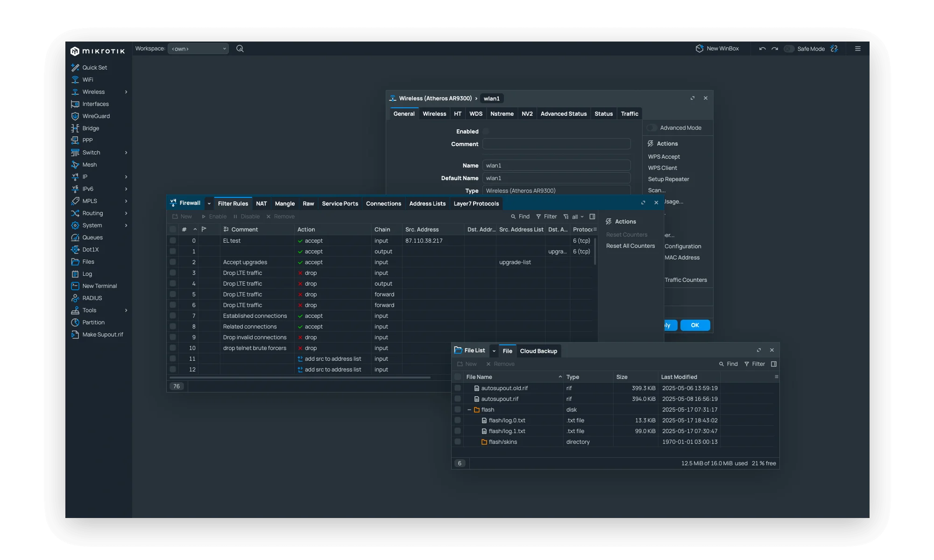Viewport: 934px width, 560px height.
Task: Open the New Terminal sidebar icon
Action: [75, 286]
